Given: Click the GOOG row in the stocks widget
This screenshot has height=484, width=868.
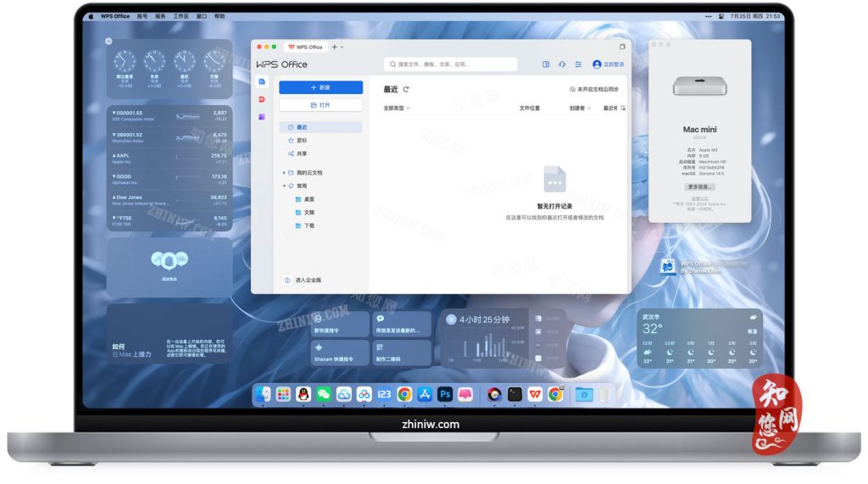Looking at the screenshot, I should pos(170,179).
